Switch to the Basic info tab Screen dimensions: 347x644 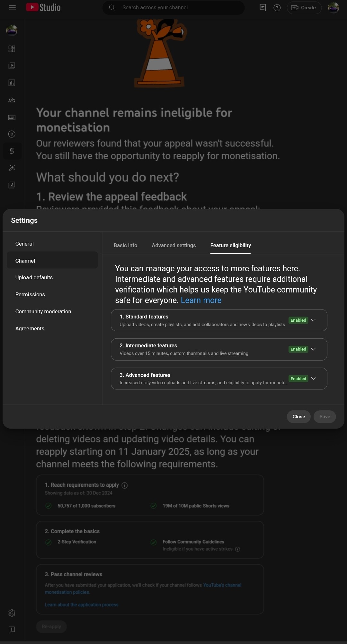[x=125, y=245]
